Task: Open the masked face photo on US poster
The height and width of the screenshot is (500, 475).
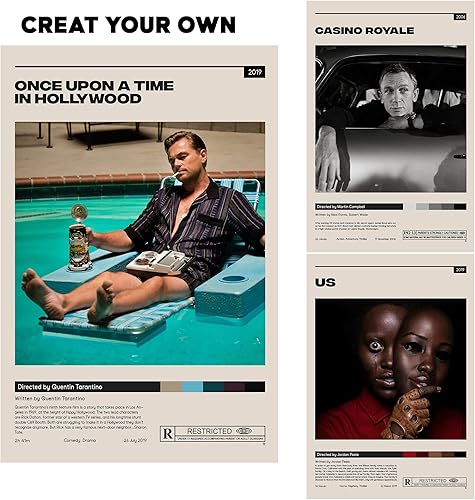Action: (391, 369)
